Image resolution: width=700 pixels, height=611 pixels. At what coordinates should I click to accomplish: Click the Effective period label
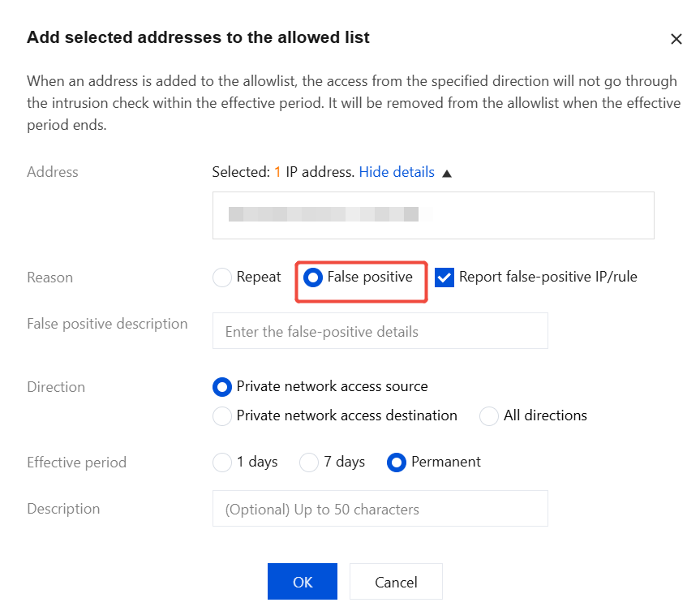point(77,463)
